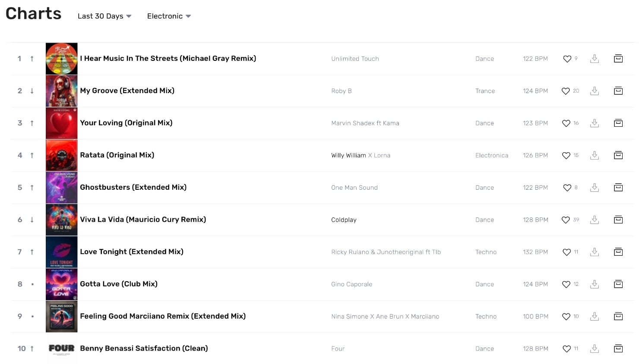Open the crate icon for Love Tonight
Image resolution: width=639 pixels, height=364 pixels.
[618, 251]
